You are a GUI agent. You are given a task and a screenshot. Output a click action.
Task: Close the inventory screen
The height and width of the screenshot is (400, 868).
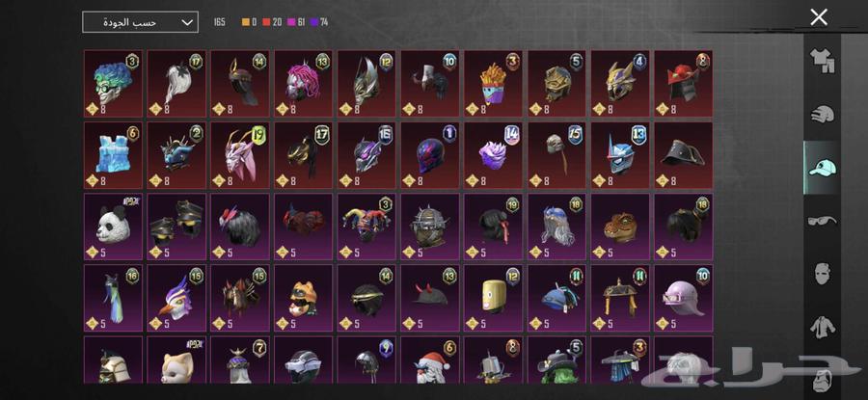[x=819, y=17]
